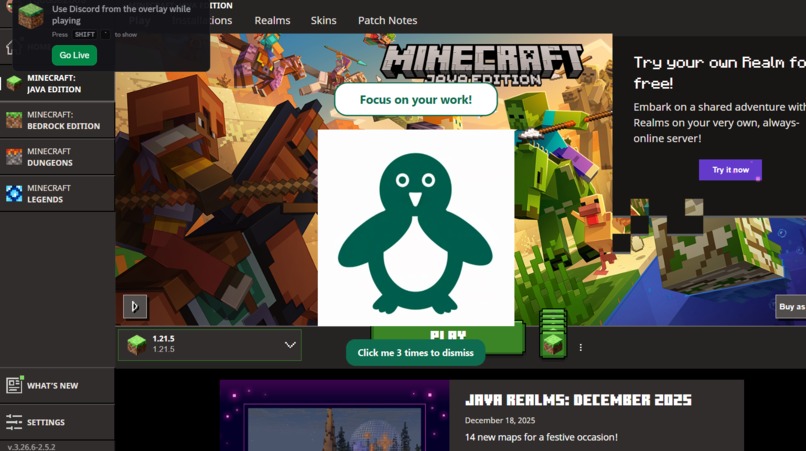806x451 pixels.
Task: Switch to the Realms tab
Action: 272,21
